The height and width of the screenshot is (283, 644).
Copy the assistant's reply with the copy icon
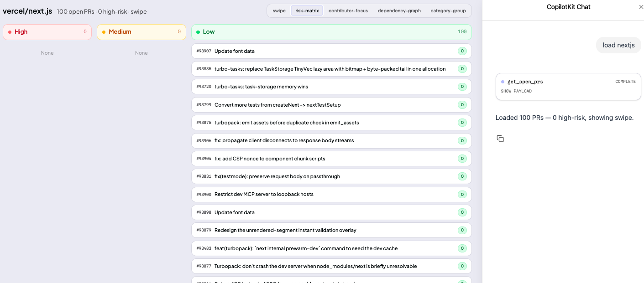coord(500,139)
